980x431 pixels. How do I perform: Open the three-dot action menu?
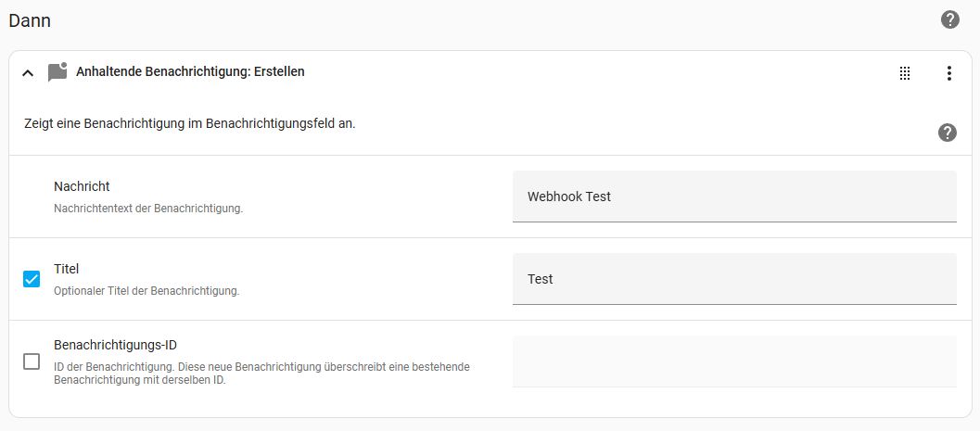948,73
